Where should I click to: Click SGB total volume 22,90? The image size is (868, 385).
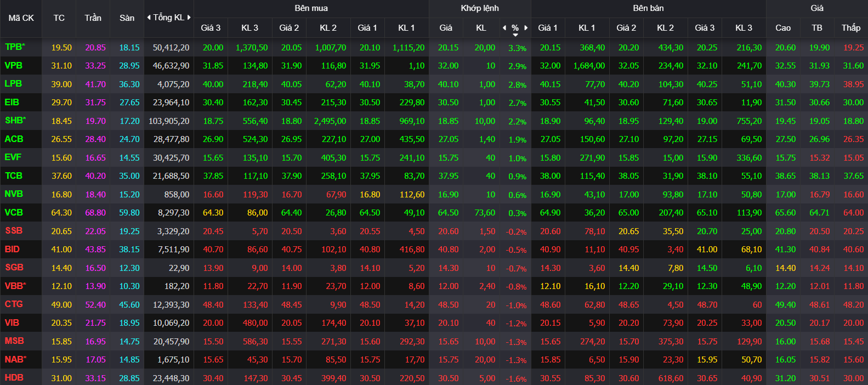179,268
